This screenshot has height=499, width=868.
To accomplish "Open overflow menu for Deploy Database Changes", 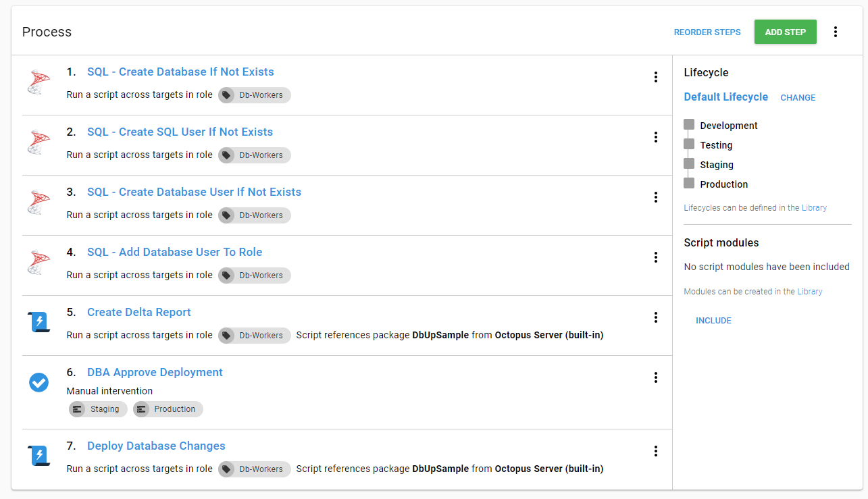I will pyautogui.click(x=655, y=451).
